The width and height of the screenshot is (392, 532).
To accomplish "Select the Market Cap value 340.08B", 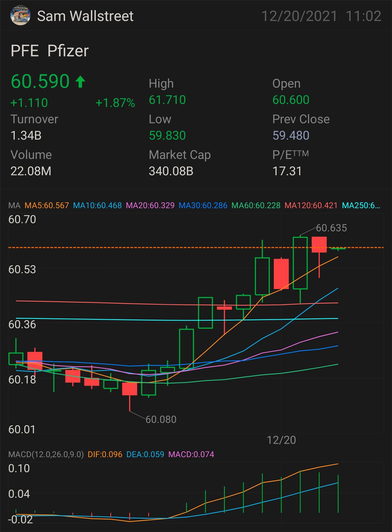I will (x=171, y=171).
